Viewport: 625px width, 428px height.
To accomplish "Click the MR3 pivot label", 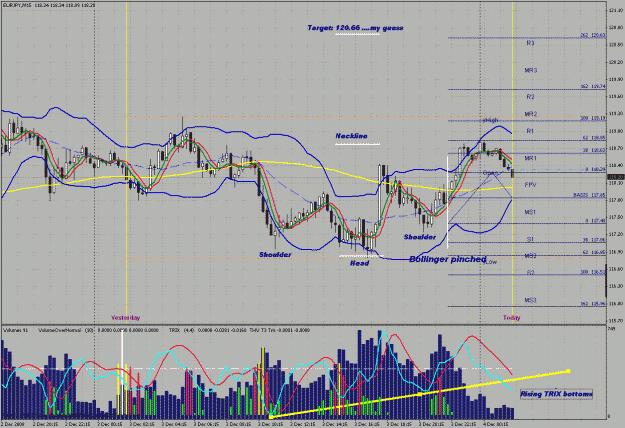I will tap(531, 70).
